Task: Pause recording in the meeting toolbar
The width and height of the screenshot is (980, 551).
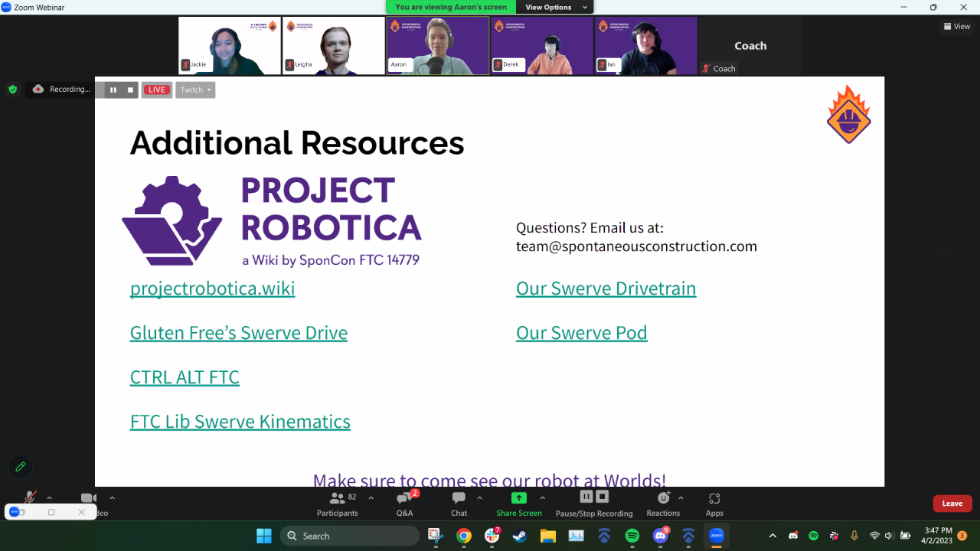Action: coord(586,497)
